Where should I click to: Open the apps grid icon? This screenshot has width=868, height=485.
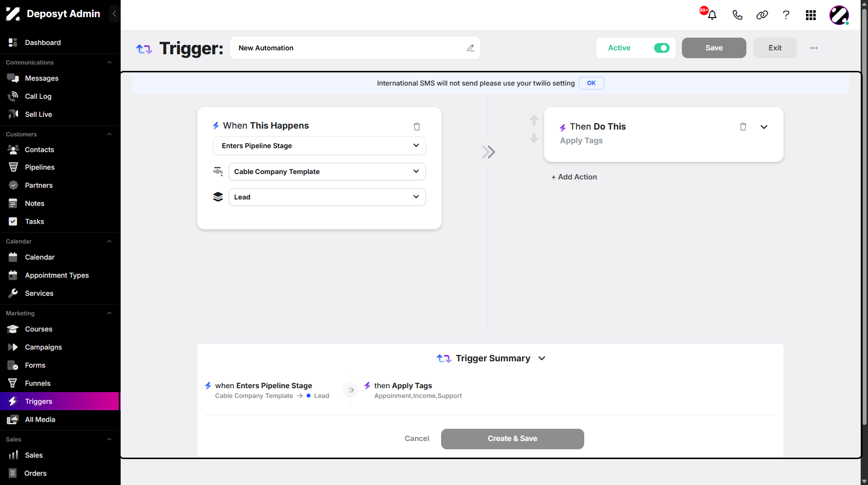tap(811, 15)
